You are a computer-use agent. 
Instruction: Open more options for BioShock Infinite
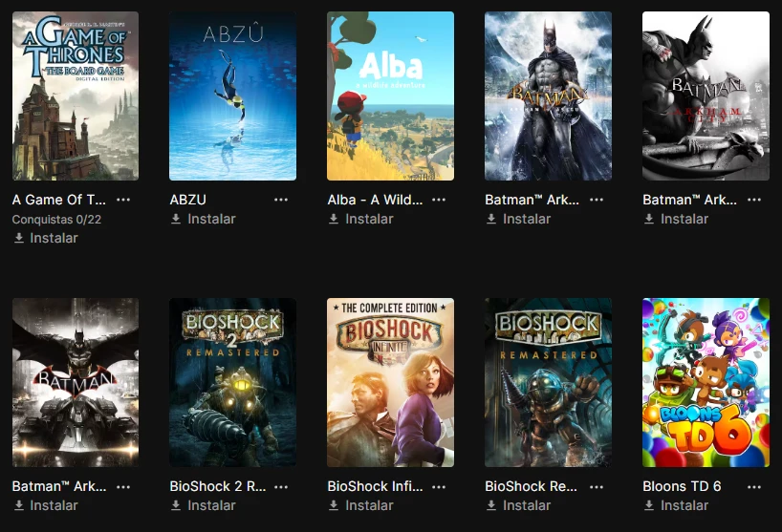click(x=439, y=487)
